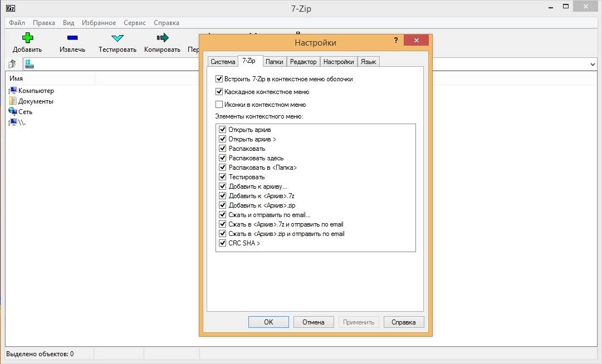
Task: Select Документы folder in the list
Action: pos(31,101)
